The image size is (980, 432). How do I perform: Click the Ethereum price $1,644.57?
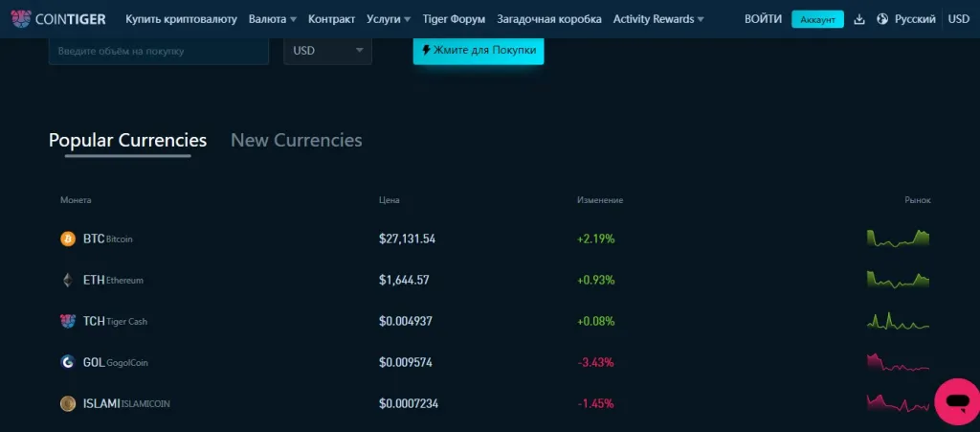(404, 280)
